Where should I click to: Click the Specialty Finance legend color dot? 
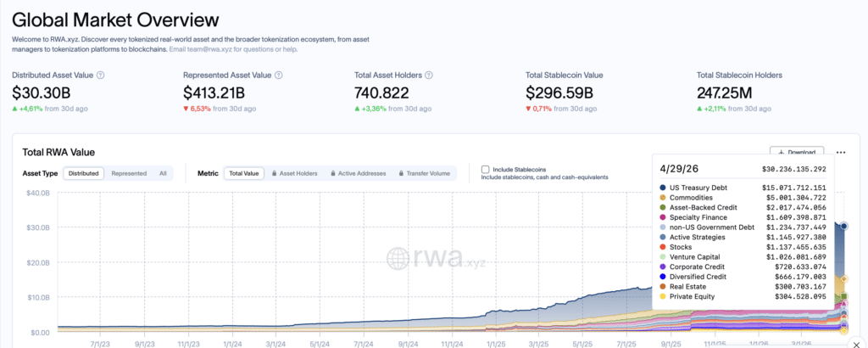click(663, 217)
